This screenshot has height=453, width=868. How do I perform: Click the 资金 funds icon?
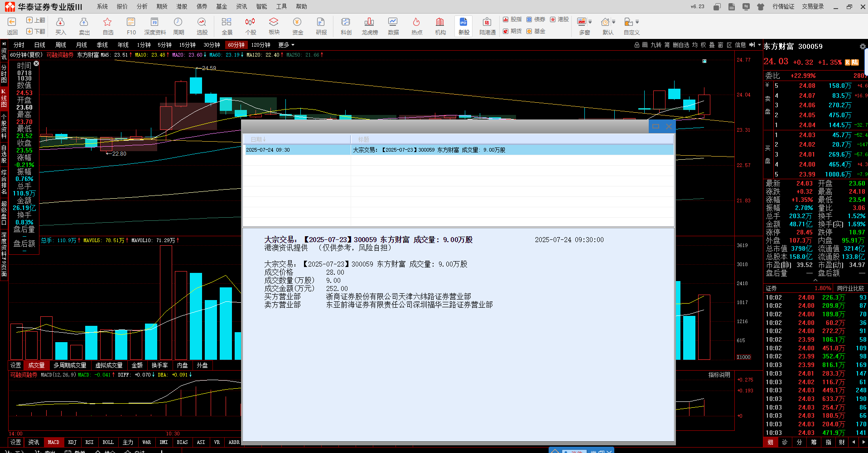point(298,26)
